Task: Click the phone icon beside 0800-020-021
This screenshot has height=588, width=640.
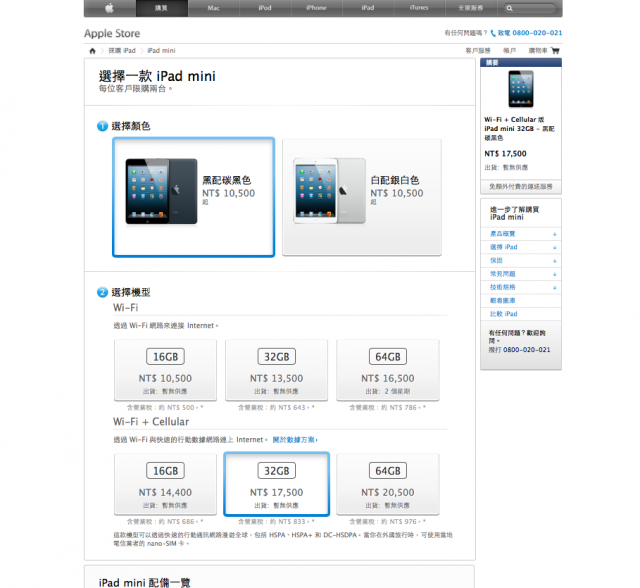Action: [x=493, y=33]
